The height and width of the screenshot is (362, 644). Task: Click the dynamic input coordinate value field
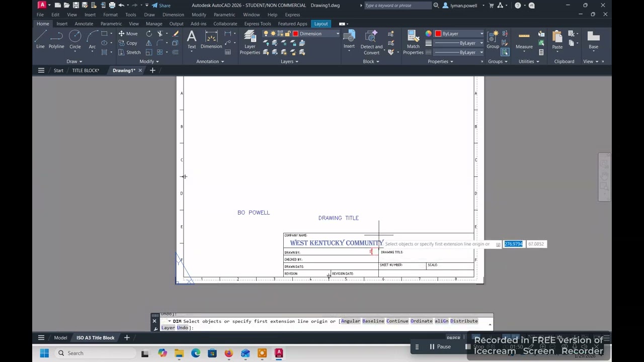(x=513, y=244)
